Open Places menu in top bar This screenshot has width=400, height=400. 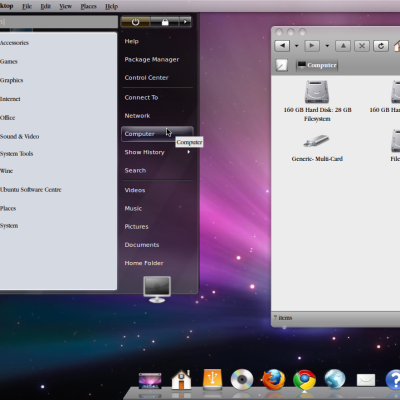pyautogui.click(x=88, y=6)
